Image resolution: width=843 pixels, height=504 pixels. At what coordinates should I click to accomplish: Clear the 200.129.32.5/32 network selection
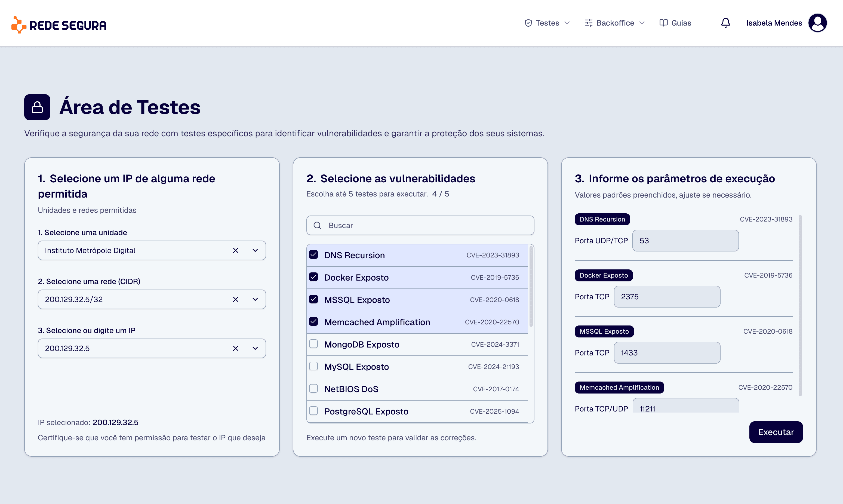point(236,300)
